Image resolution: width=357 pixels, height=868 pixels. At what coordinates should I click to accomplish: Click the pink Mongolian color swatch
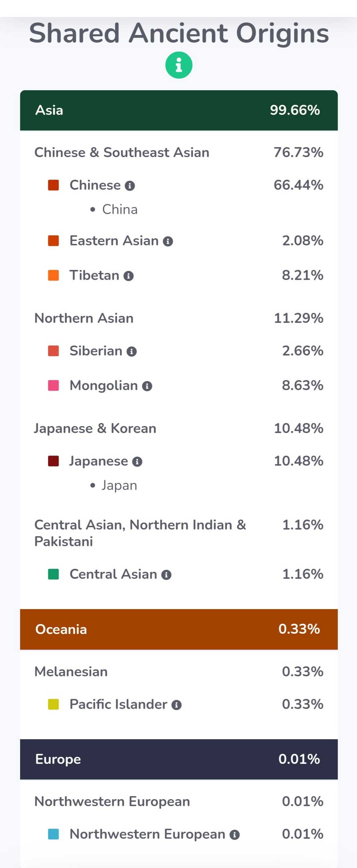tap(53, 385)
